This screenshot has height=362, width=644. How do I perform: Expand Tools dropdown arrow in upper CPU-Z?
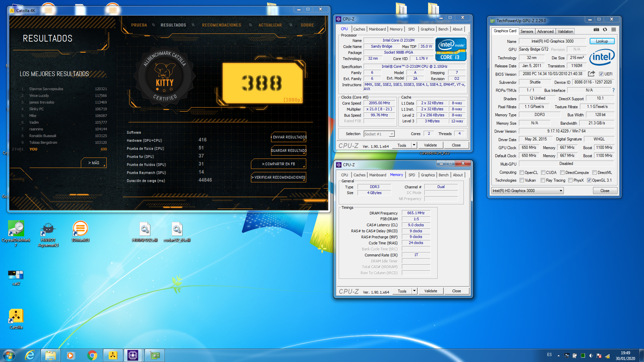coord(414,145)
